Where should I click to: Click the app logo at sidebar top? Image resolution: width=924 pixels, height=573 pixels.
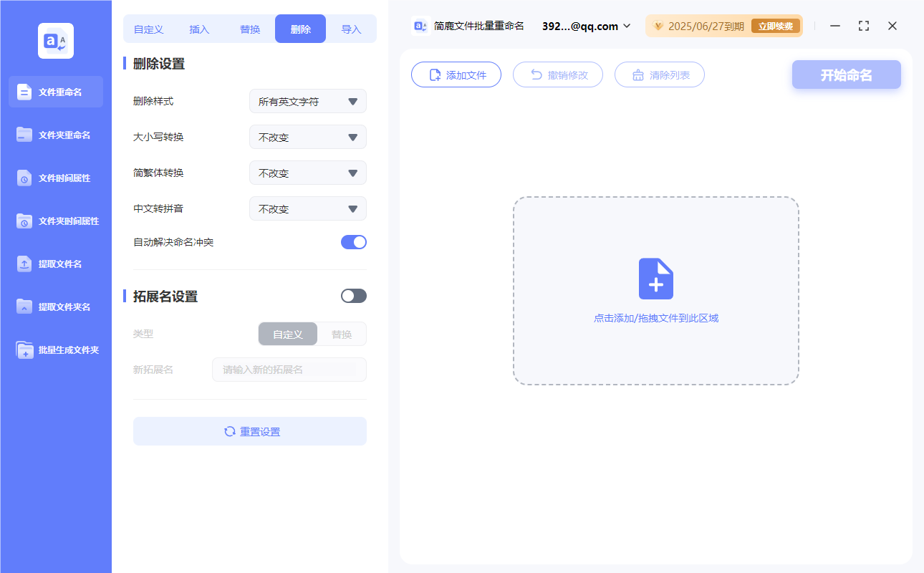(x=55, y=39)
